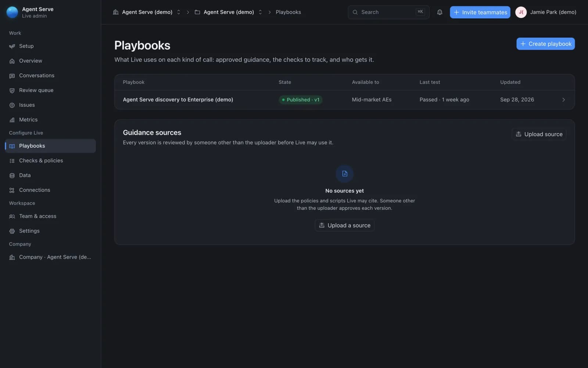Screen dimensions: 588x368
Task: Click the Company building icon in sidebar
Action: click(12, 257)
